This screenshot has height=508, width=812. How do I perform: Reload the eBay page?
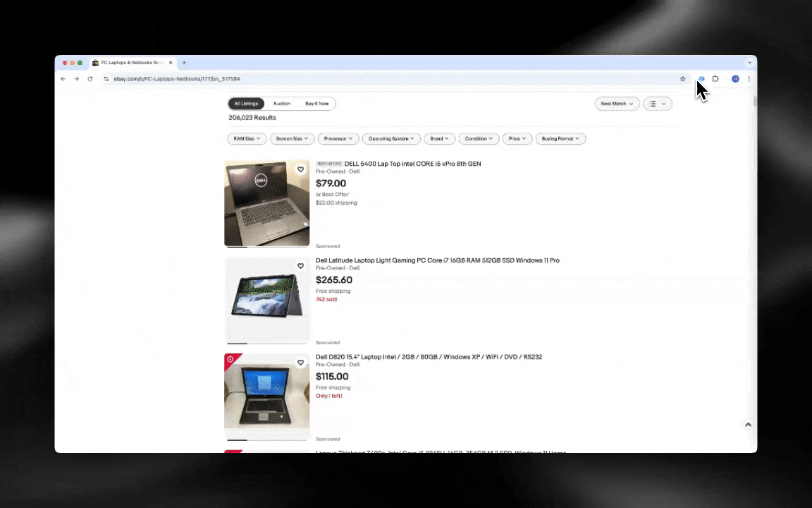(90, 79)
